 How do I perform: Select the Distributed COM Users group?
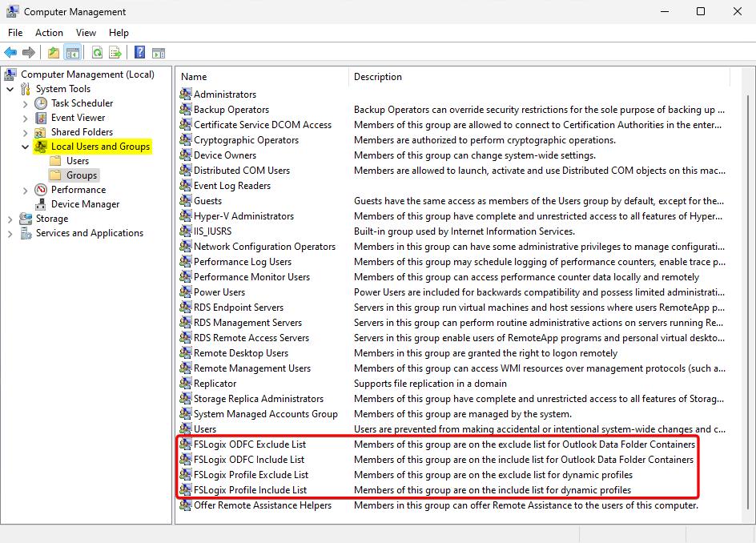tap(242, 171)
